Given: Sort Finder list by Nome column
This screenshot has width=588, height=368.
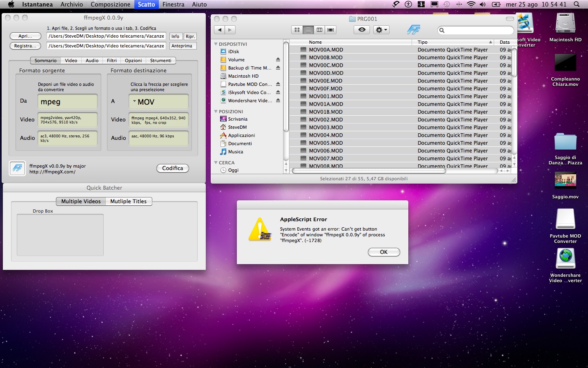Looking at the screenshot, I should (x=351, y=42).
